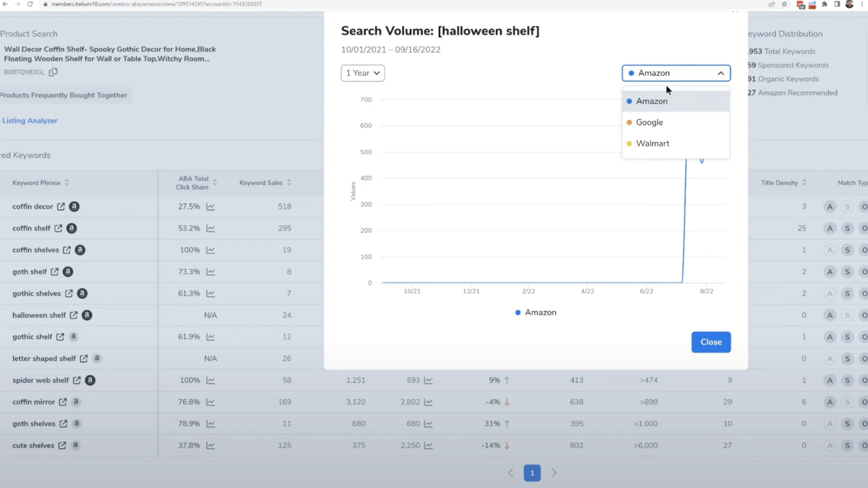The width and height of the screenshot is (868, 488).
Task: Open external link for 'gothic shelves' keyword
Action: 69,293
